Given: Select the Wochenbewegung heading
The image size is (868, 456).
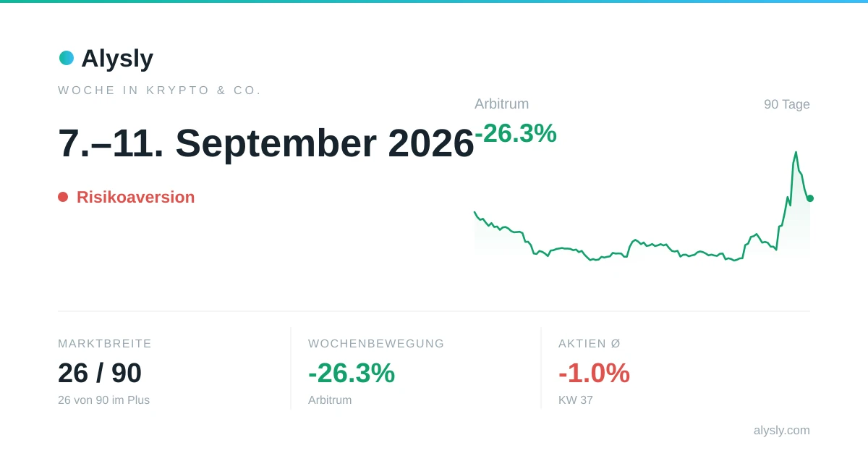Looking at the screenshot, I should (x=376, y=344).
